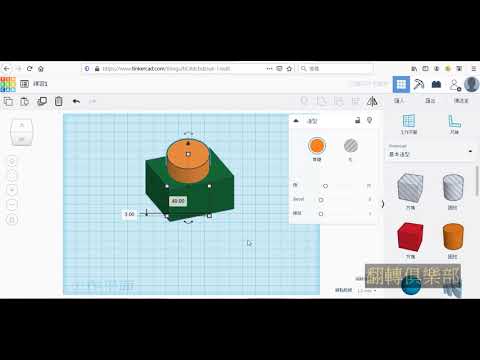Open the browser hamburger menu

click(x=473, y=69)
